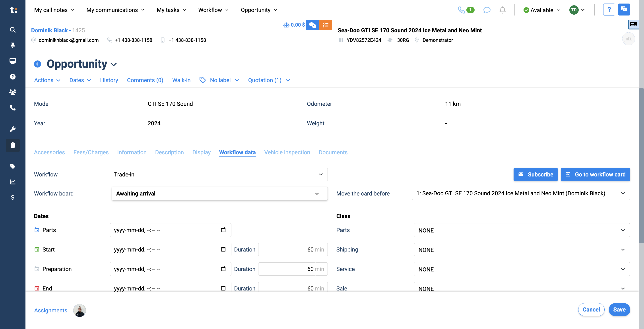Select the pin icon in the left sidebar
644x329 pixels.
(x=12, y=45)
